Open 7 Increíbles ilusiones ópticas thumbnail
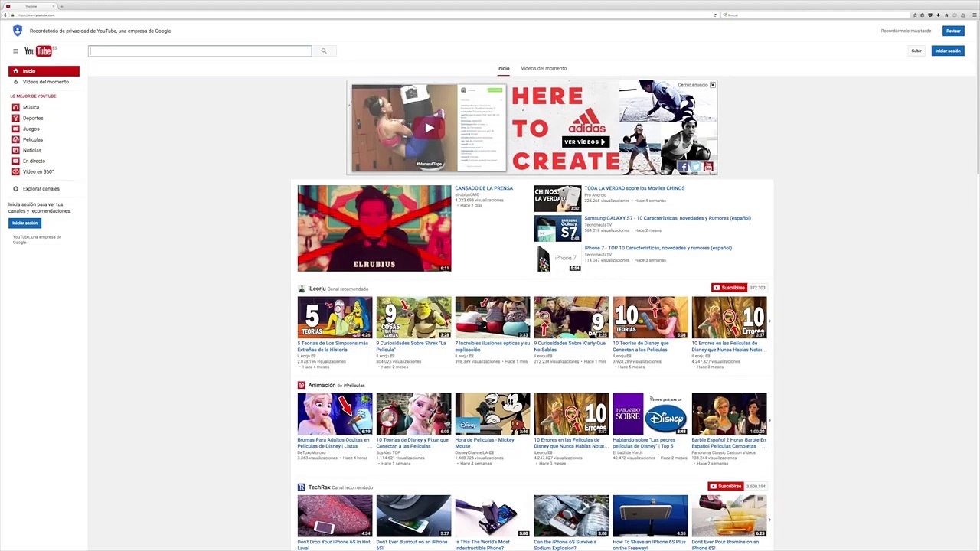This screenshot has width=980, height=551. coord(492,317)
